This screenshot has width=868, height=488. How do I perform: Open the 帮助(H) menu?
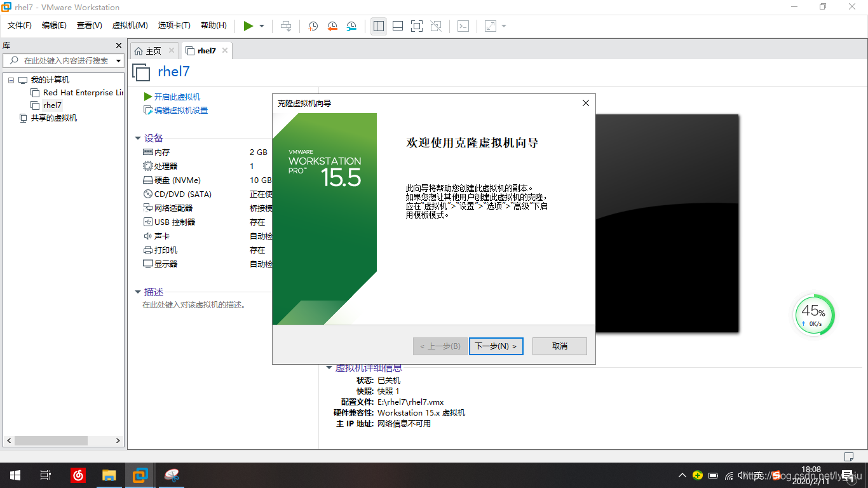click(x=214, y=25)
